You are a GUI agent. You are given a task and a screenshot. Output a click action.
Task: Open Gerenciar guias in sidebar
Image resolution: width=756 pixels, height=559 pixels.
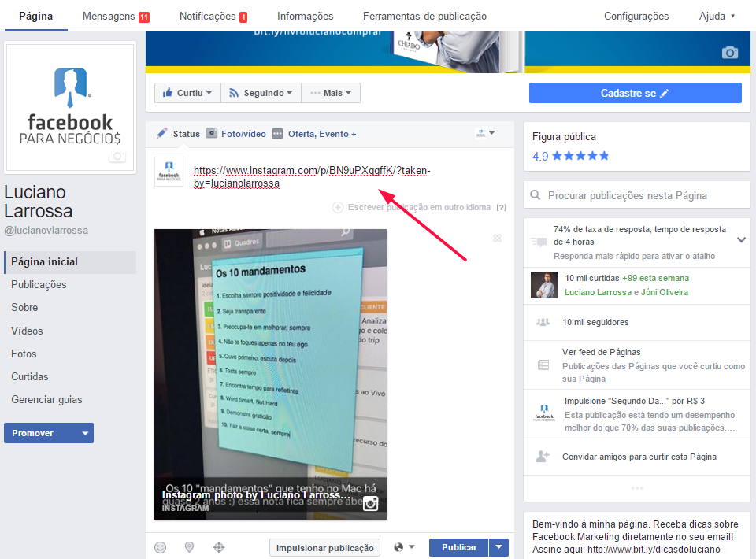(46, 399)
